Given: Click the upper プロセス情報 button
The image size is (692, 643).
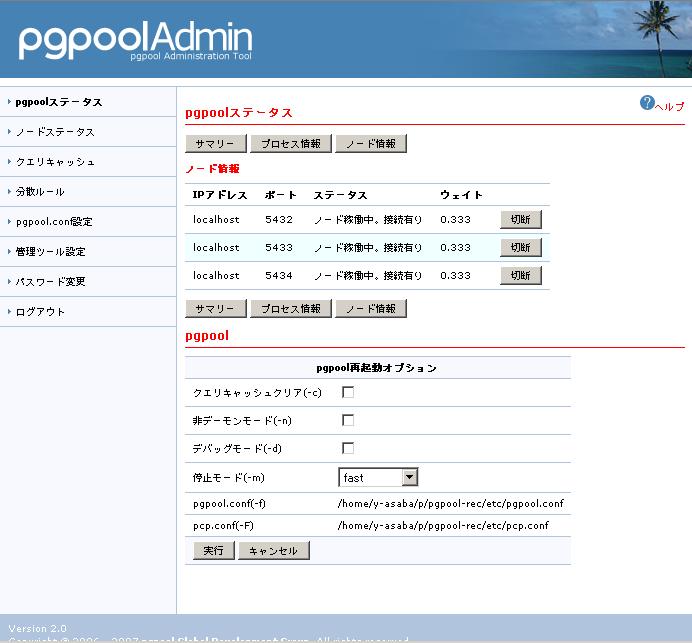Looking at the screenshot, I should tap(291, 144).
